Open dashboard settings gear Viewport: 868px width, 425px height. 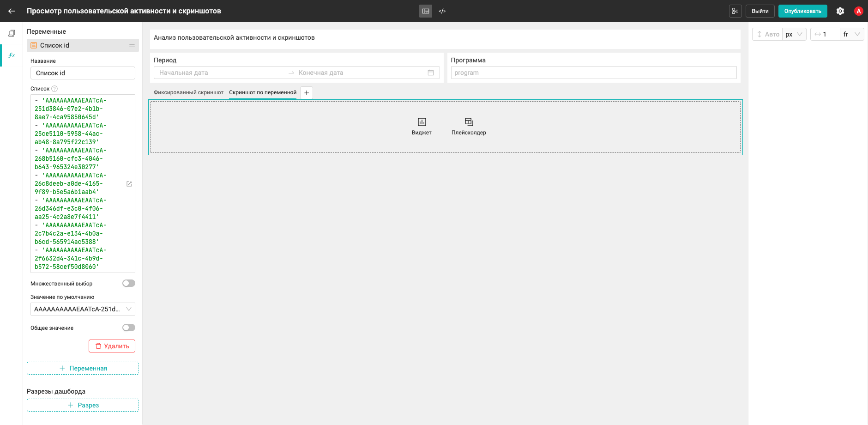click(x=840, y=11)
